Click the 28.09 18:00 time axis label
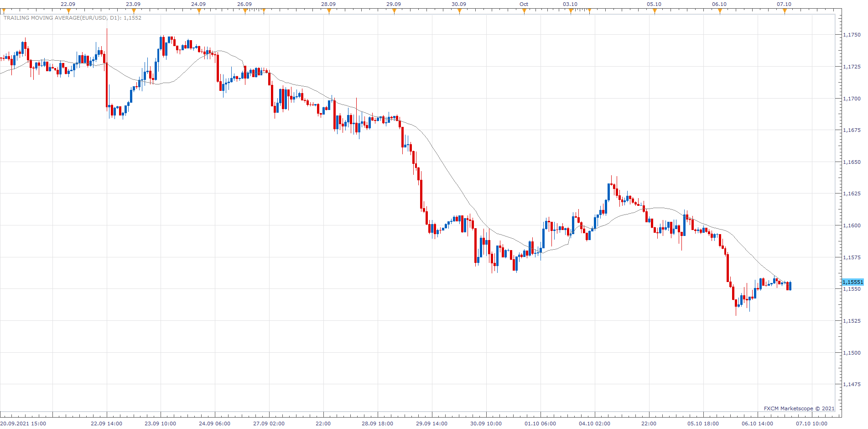Viewport: 868px width, 429px height. 377,424
